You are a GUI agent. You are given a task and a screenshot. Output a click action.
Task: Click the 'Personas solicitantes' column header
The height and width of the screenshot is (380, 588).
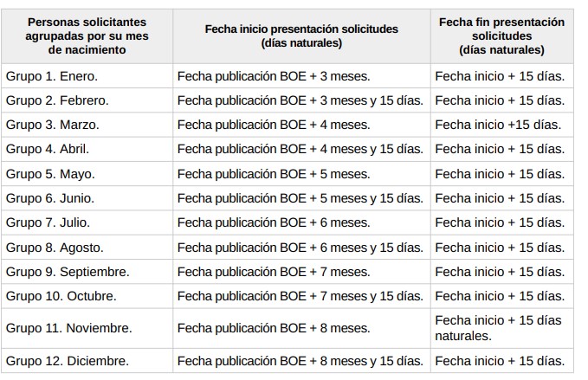click(x=87, y=35)
